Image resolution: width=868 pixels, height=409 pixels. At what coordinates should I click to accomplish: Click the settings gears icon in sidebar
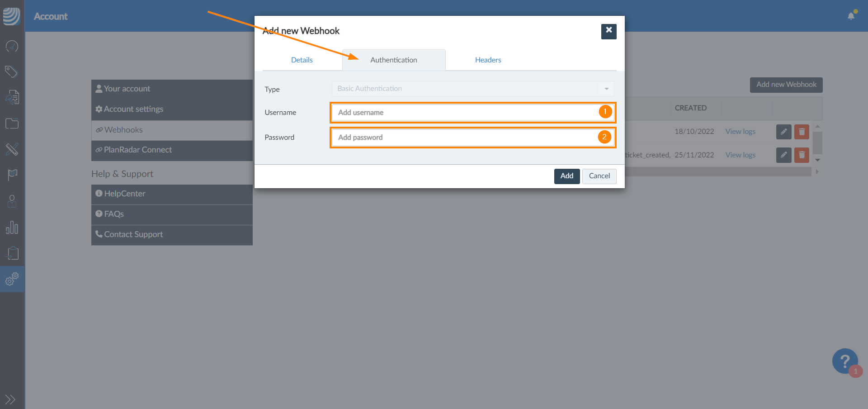pos(12,279)
